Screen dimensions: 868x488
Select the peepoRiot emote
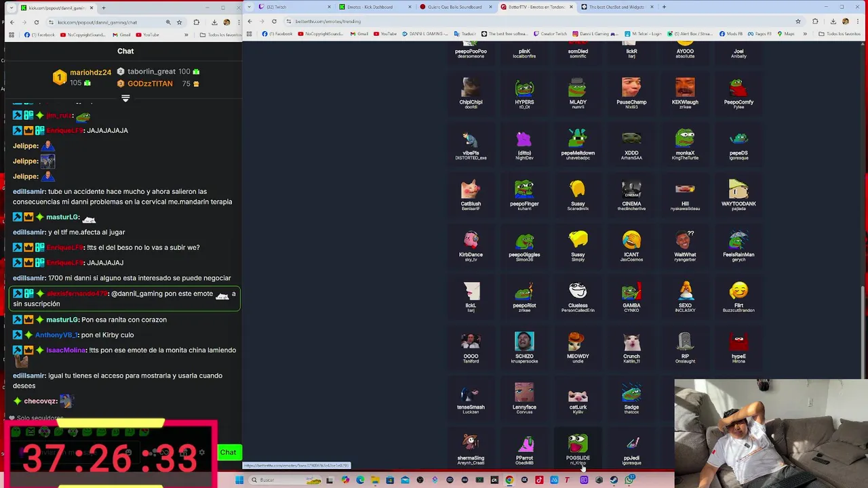(x=524, y=297)
